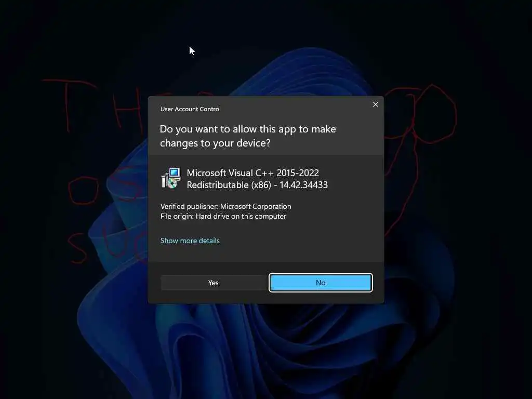The height and width of the screenshot is (399, 532).
Task: Open the Show more details link
Action: click(x=190, y=241)
